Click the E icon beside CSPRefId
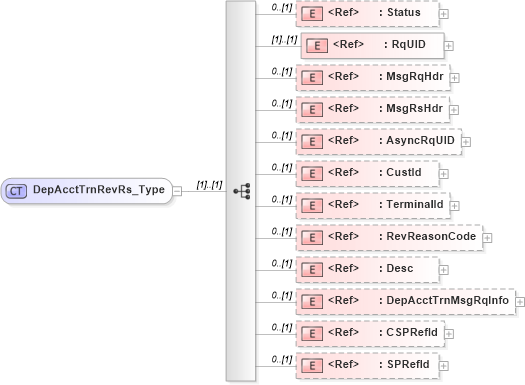This screenshot has width=525, height=385. tap(312, 334)
